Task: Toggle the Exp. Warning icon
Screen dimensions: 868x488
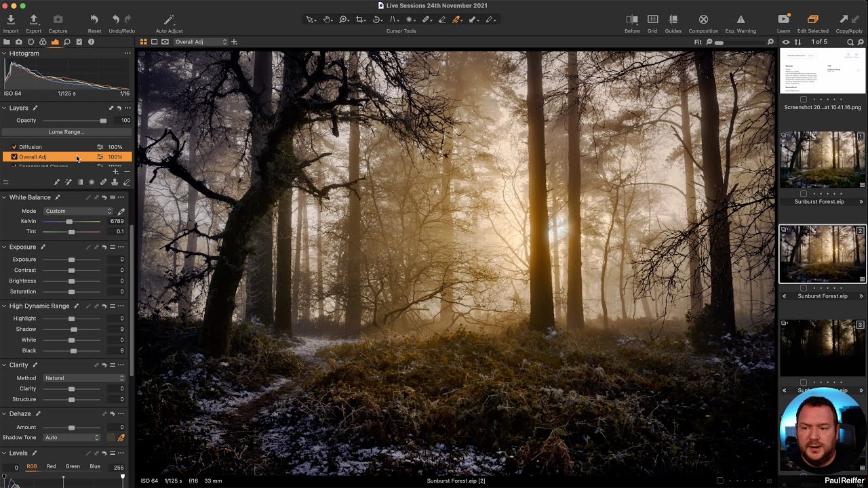Action: (x=741, y=20)
